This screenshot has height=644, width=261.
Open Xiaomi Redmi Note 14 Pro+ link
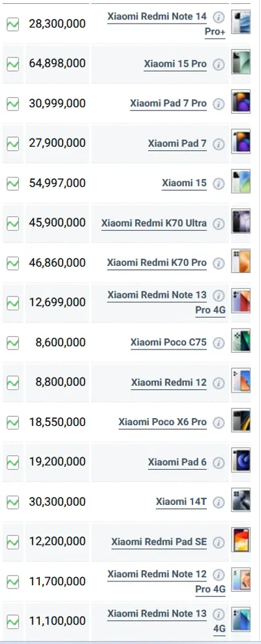pyautogui.click(x=166, y=24)
